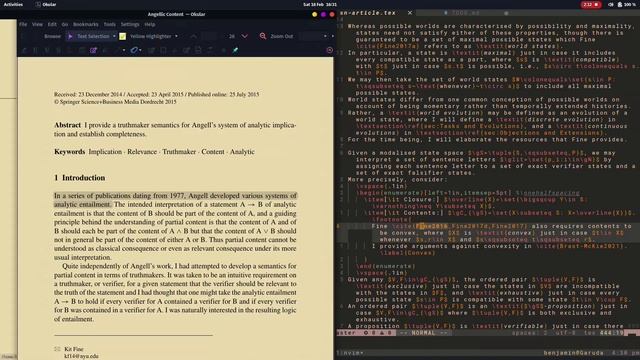
Task: Switch to the TODO.md tab in editor
Action: click(465, 13)
